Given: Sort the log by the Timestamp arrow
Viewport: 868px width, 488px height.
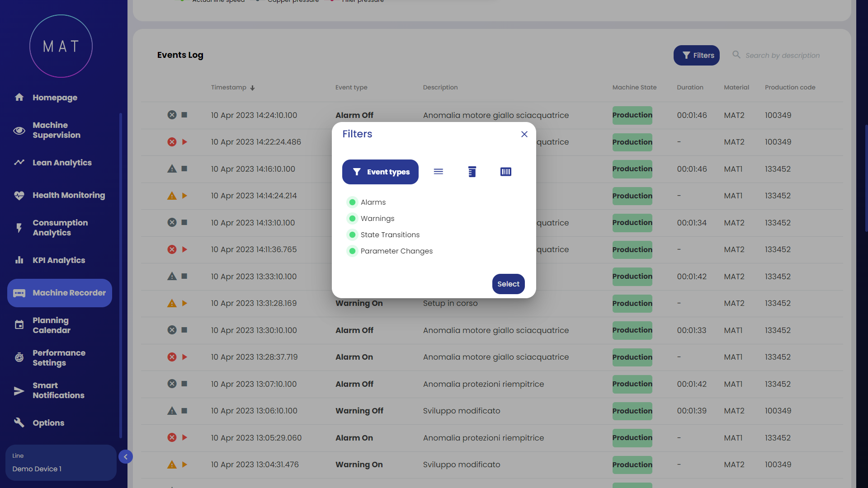Looking at the screenshot, I should 253,88.
